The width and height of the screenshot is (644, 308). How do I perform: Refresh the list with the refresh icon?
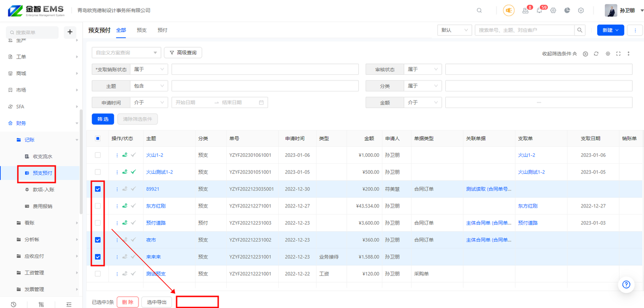596,54
